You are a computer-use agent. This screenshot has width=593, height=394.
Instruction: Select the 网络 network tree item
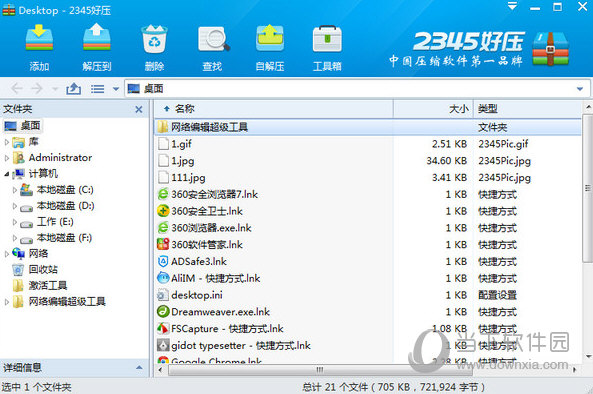tap(39, 253)
